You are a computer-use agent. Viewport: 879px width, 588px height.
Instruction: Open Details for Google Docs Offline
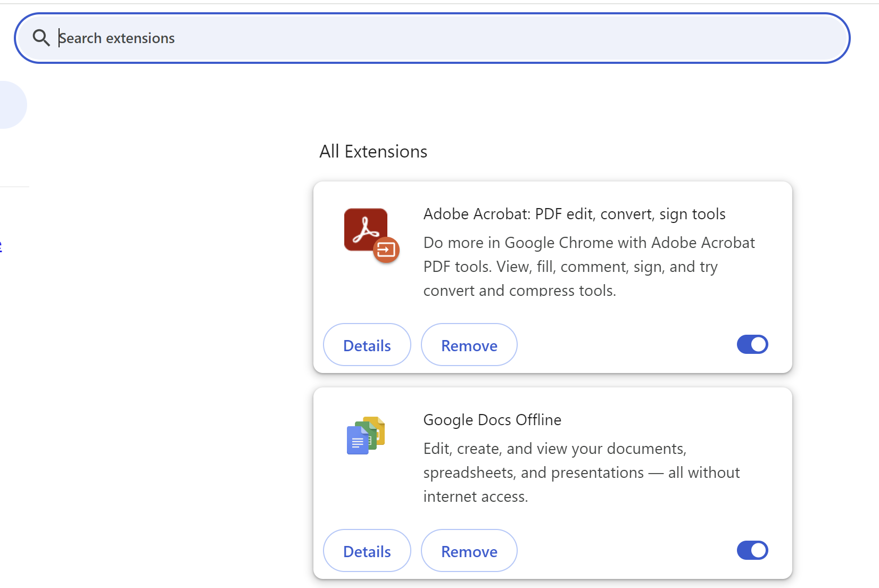(x=367, y=551)
